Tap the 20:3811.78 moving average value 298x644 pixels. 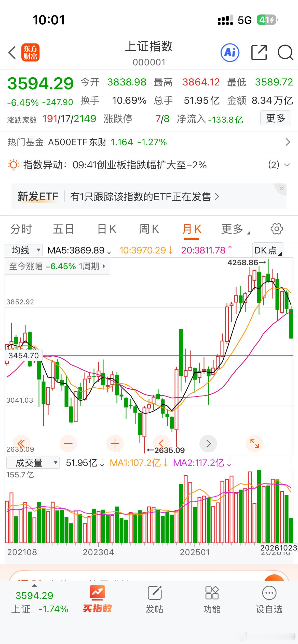click(x=207, y=250)
